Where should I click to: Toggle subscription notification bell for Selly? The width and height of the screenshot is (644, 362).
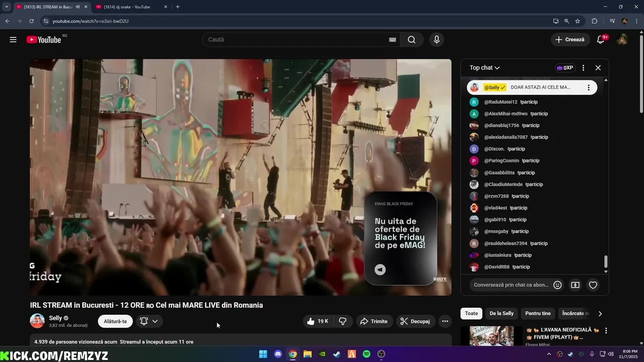pos(149,321)
